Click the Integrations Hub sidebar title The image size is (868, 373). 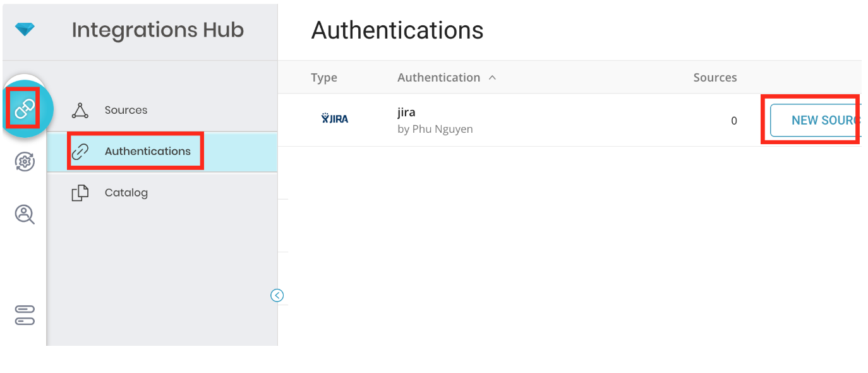click(x=157, y=30)
